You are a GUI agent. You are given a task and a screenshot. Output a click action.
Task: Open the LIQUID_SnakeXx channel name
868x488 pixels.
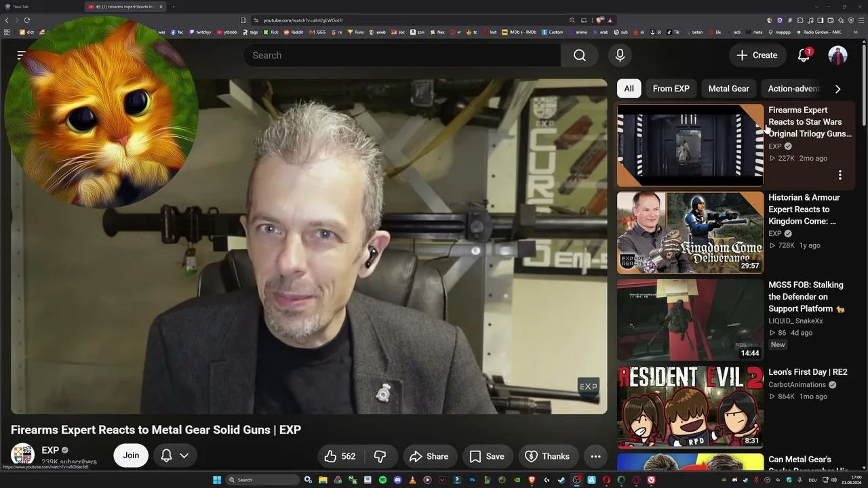coord(795,321)
